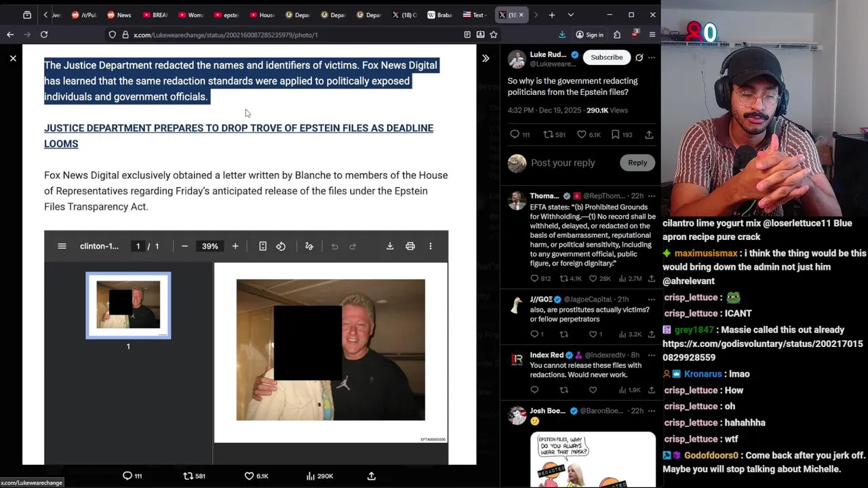Open the Justice Department prepares Epstein files link
868x488 pixels.
pyautogui.click(x=239, y=136)
